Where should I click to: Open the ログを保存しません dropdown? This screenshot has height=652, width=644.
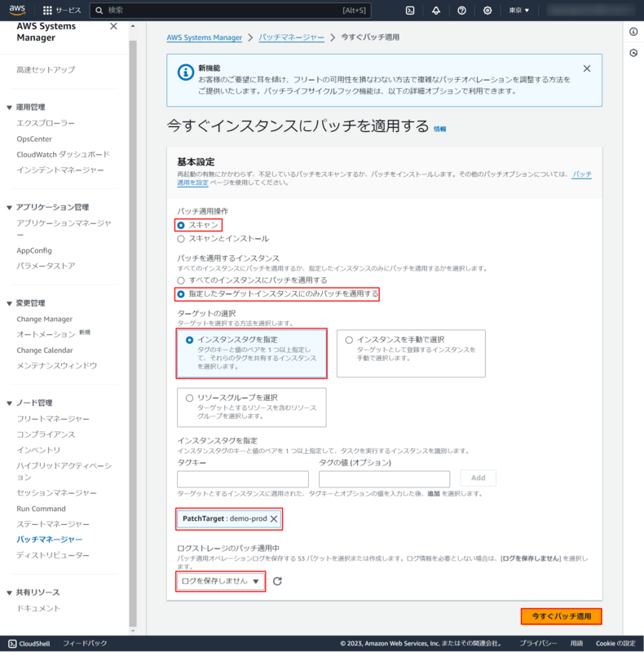point(220,581)
